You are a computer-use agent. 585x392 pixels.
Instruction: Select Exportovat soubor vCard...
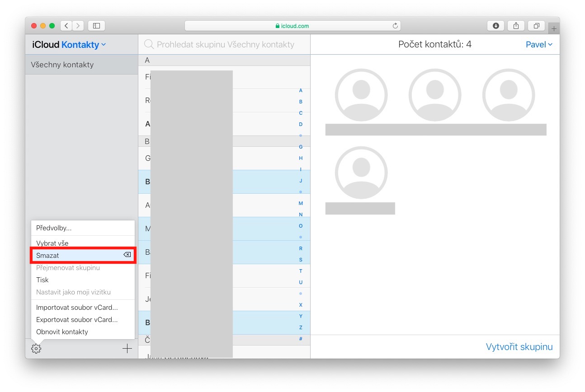83,319
